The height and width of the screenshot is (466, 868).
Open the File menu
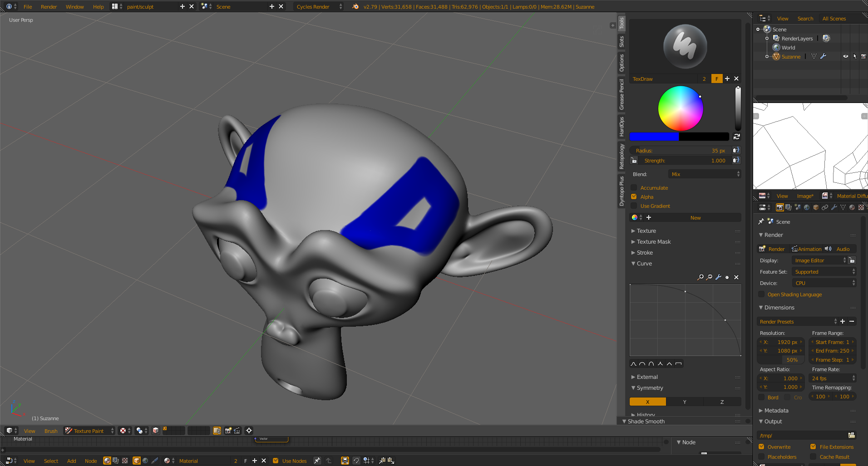tap(28, 7)
